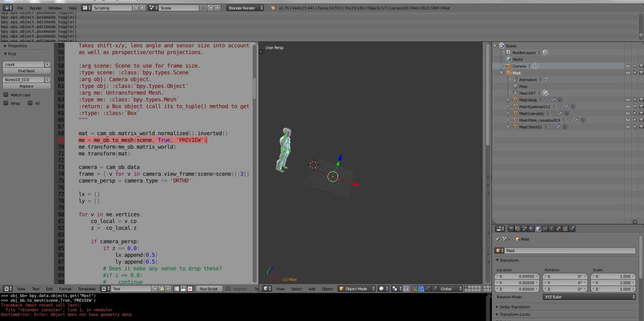Open the Window menu
The image size is (644, 321).
(x=55, y=8)
